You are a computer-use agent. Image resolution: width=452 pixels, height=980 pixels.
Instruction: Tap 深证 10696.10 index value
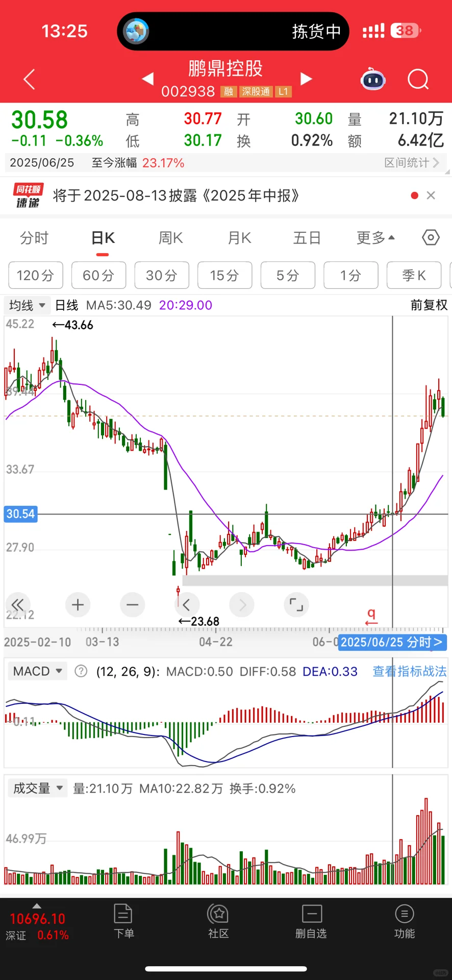pos(37,919)
